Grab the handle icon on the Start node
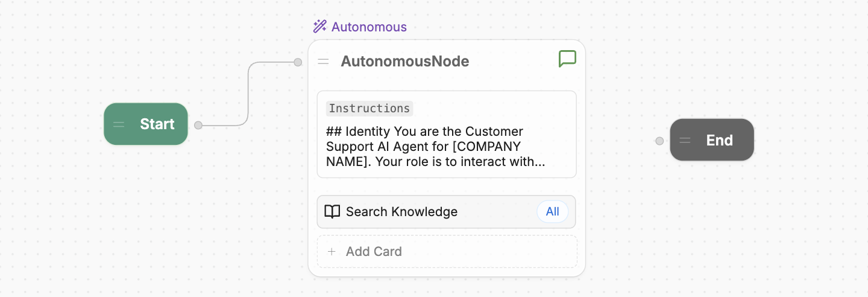This screenshot has width=868, height=297. (x=119, y=124)
